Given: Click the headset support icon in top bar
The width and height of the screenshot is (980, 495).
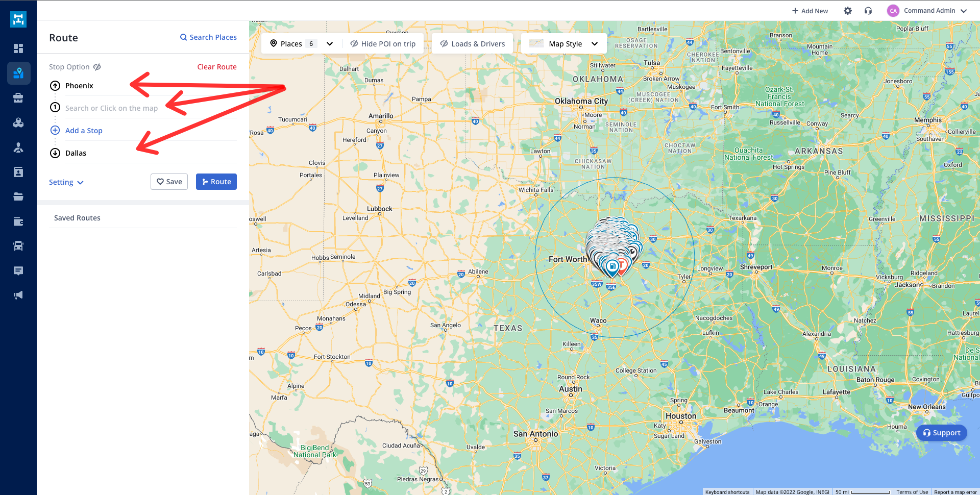Looking at the screenshot, I should pos(868,11).
